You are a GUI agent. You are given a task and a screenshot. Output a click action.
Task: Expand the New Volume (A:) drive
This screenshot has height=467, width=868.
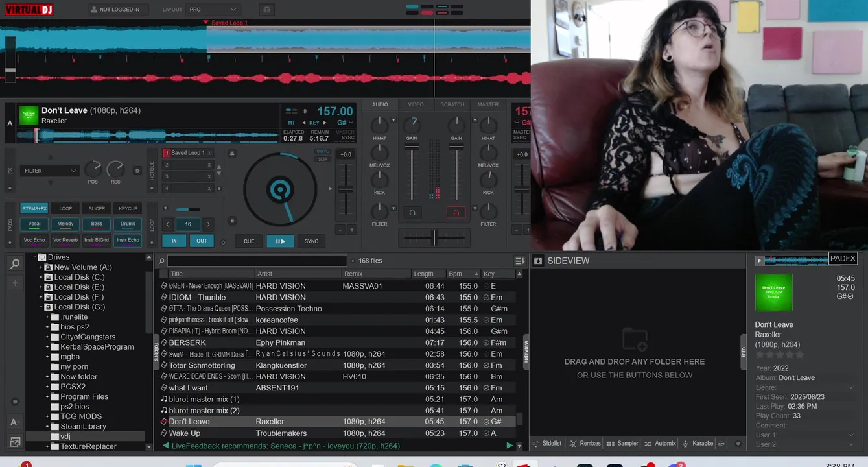[x=41, y=267]
